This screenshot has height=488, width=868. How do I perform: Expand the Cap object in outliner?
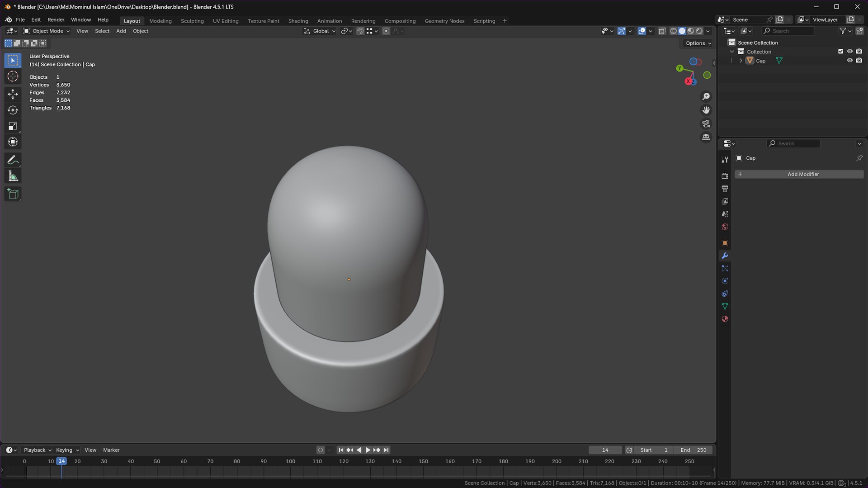(741, 61)
